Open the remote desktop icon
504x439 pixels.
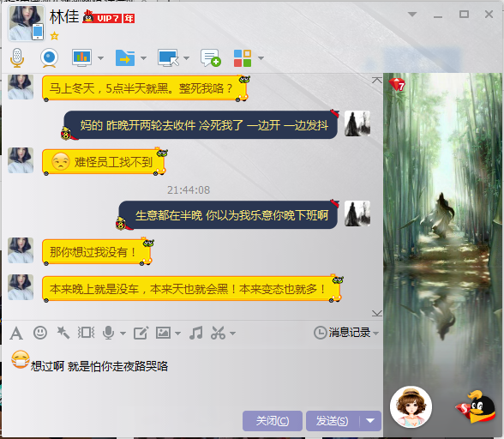(168, 58)
